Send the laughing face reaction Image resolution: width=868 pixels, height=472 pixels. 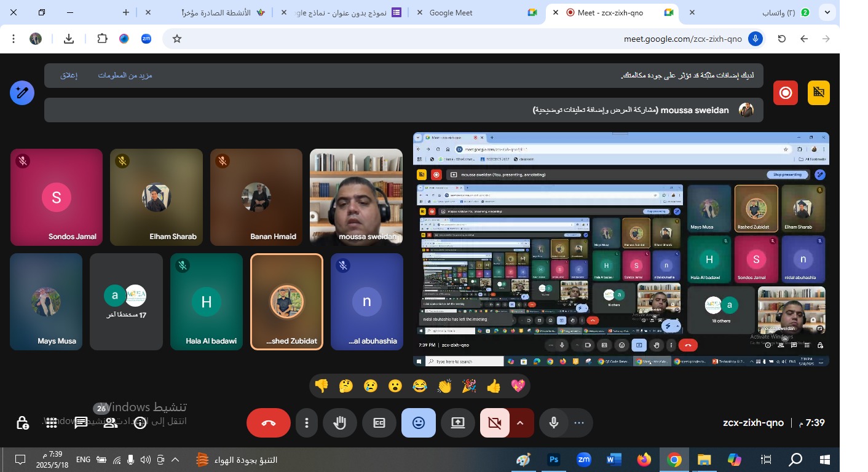pyautogui.click(x=420, y=386)
